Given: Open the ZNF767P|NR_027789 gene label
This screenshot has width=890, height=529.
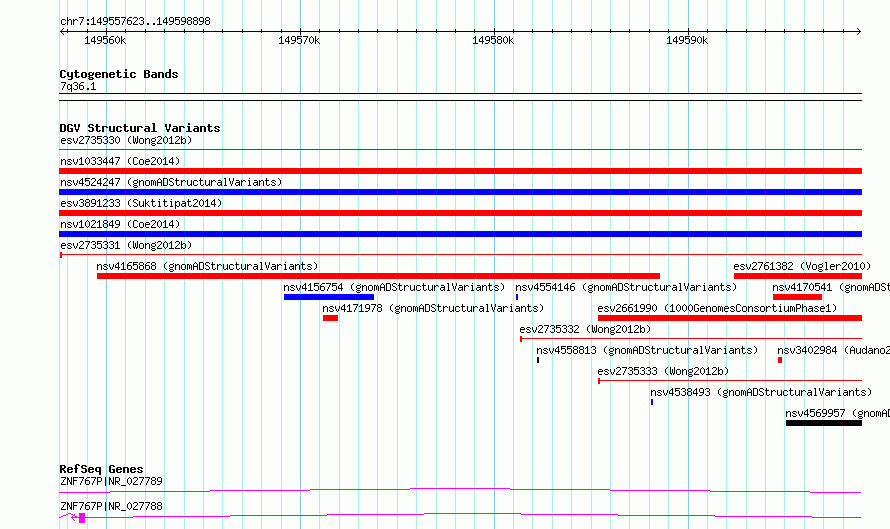Looking at the screenshot, I should click(111, 481).
